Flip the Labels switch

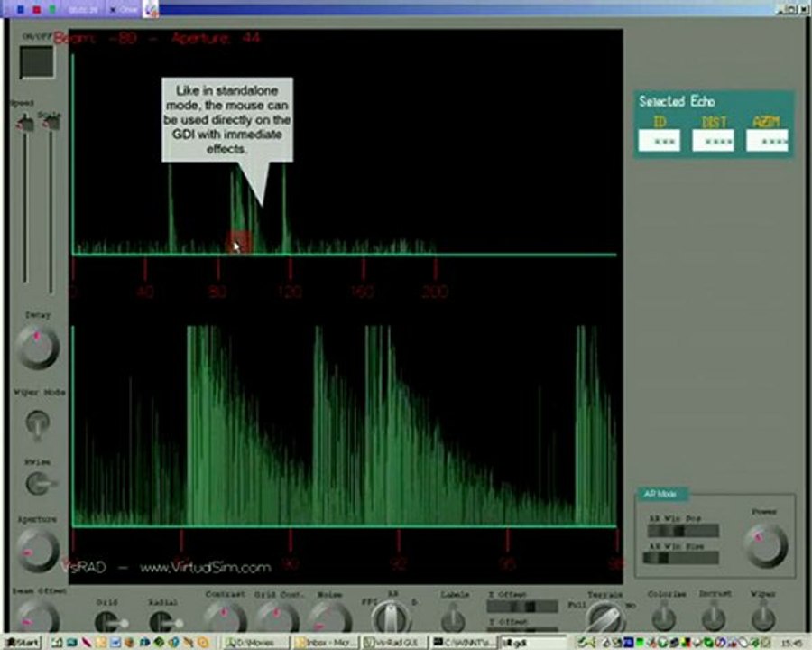(x=453, y=617)
